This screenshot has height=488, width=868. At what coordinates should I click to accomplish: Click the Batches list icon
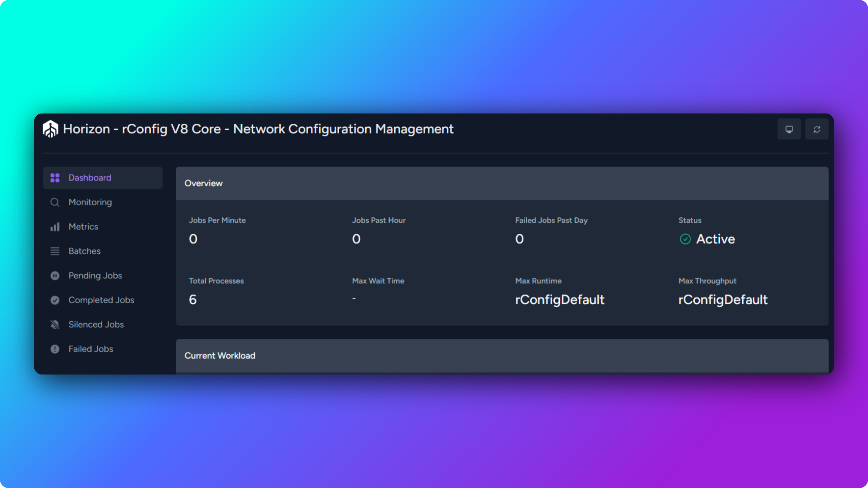coord(55,251)
